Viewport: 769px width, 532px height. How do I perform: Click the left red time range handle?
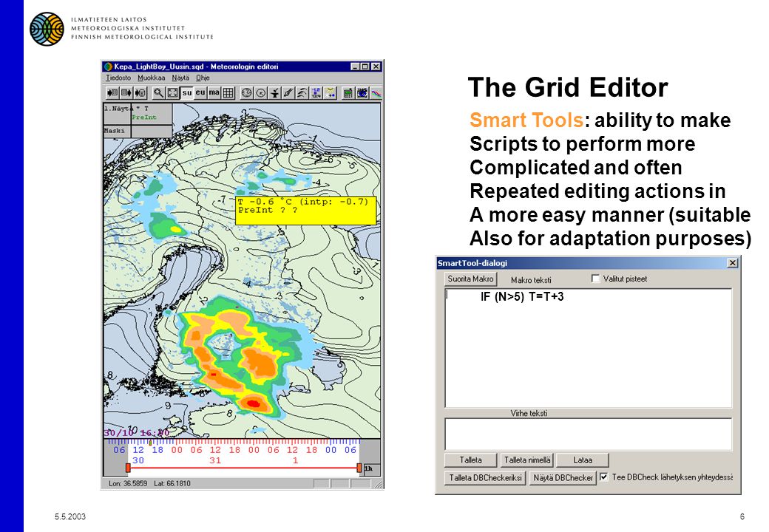(128, 468)
